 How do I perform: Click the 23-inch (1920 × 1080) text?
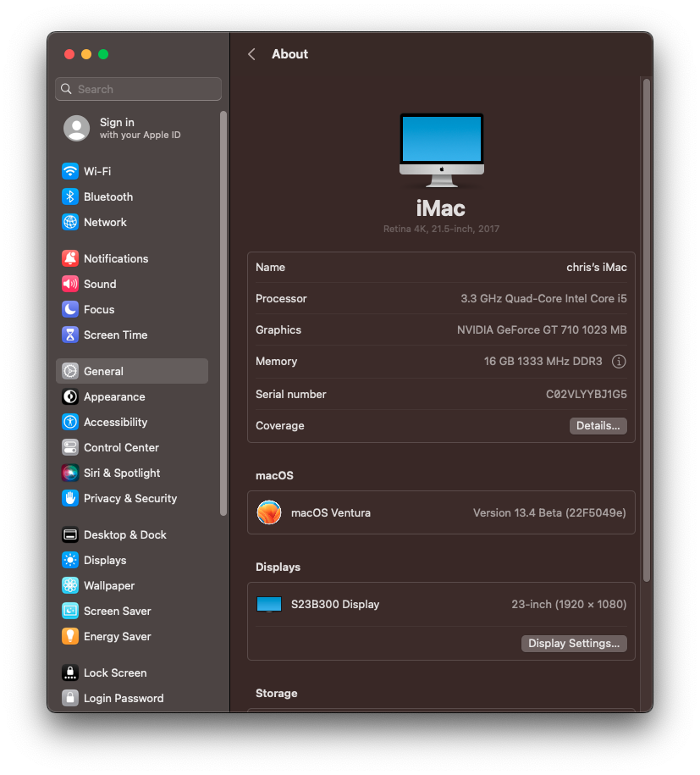click(569, 605)
